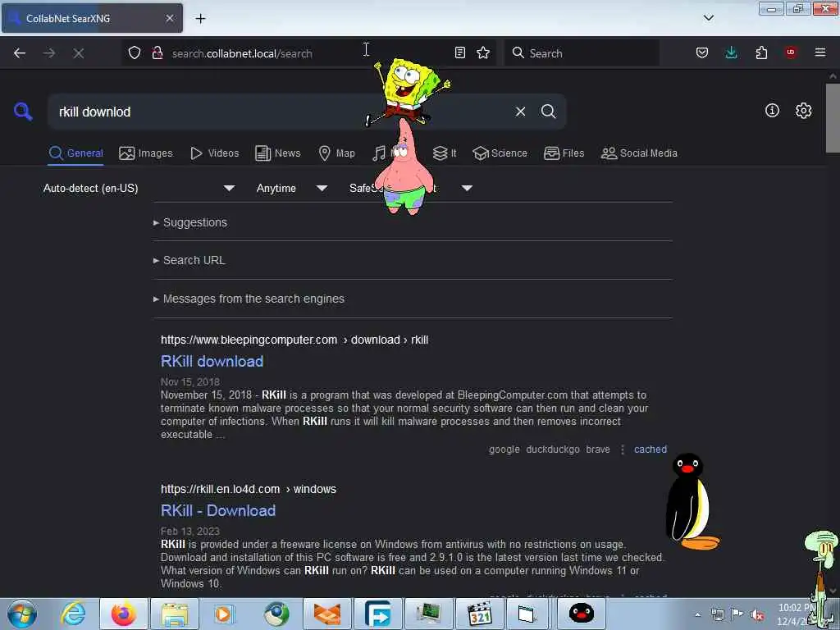Image resolution: width=840 pixels, height=630 pixels.
Task: Click bleepingcomputer.com result URL
Action: coord(294,340)
